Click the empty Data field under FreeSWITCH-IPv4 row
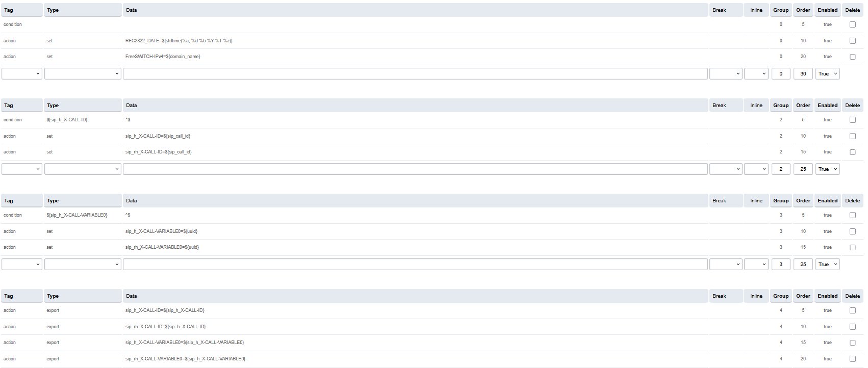 click(415, 73)
